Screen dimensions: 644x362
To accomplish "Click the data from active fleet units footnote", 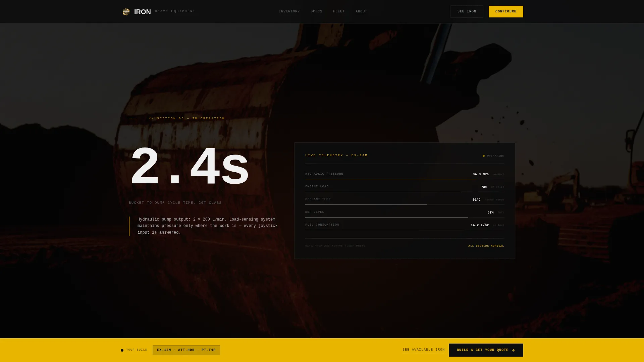I will pyautogui.click(x=335, y=246).
